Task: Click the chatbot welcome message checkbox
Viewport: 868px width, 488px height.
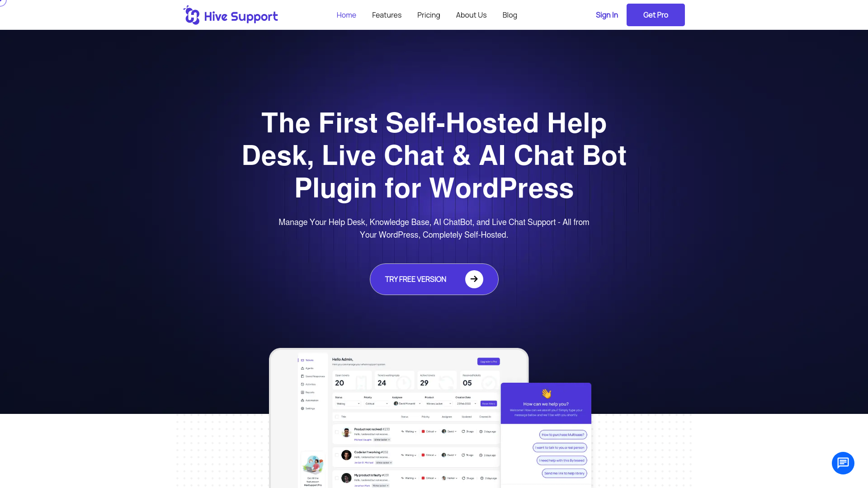Action: click(546, 404)
